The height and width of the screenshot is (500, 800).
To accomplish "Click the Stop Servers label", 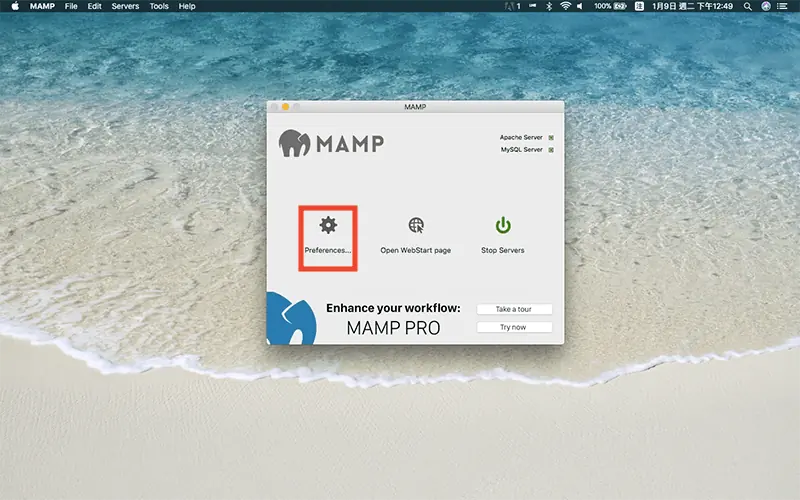I will pos(503,251).
